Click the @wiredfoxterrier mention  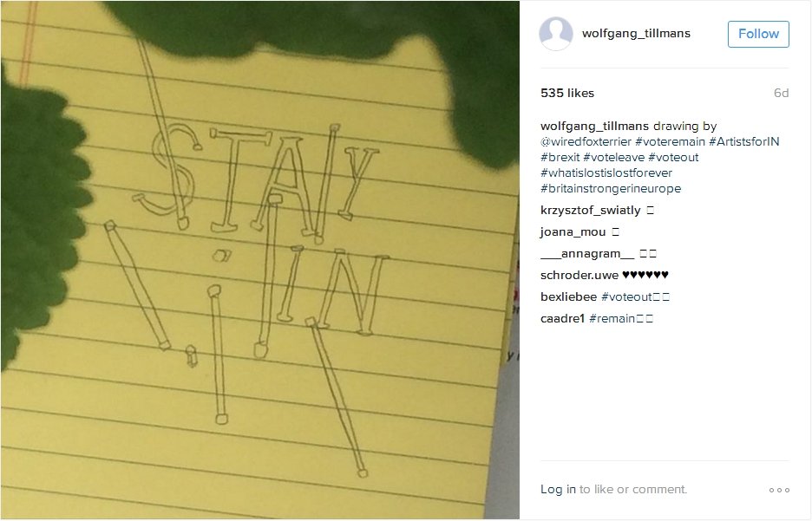(586, 142)
